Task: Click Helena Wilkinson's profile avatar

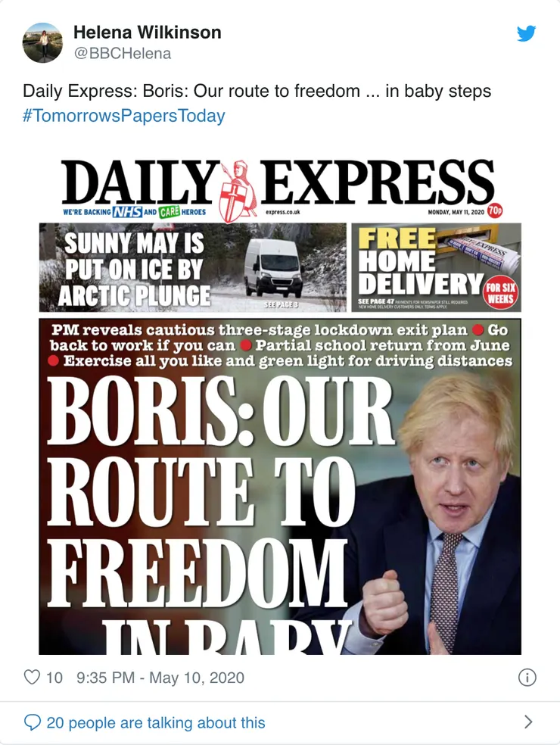Action: pyautogui.click(x=42, y=42)
